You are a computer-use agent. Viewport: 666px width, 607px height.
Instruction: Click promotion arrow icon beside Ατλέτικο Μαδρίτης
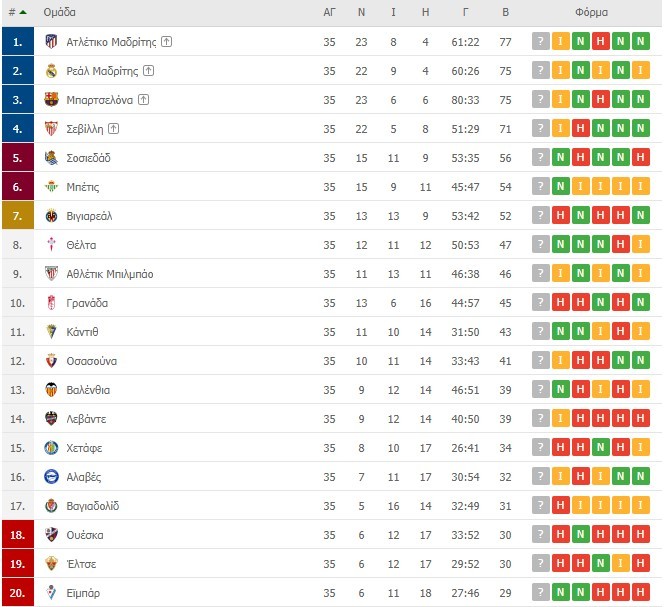tap(167, 41)
